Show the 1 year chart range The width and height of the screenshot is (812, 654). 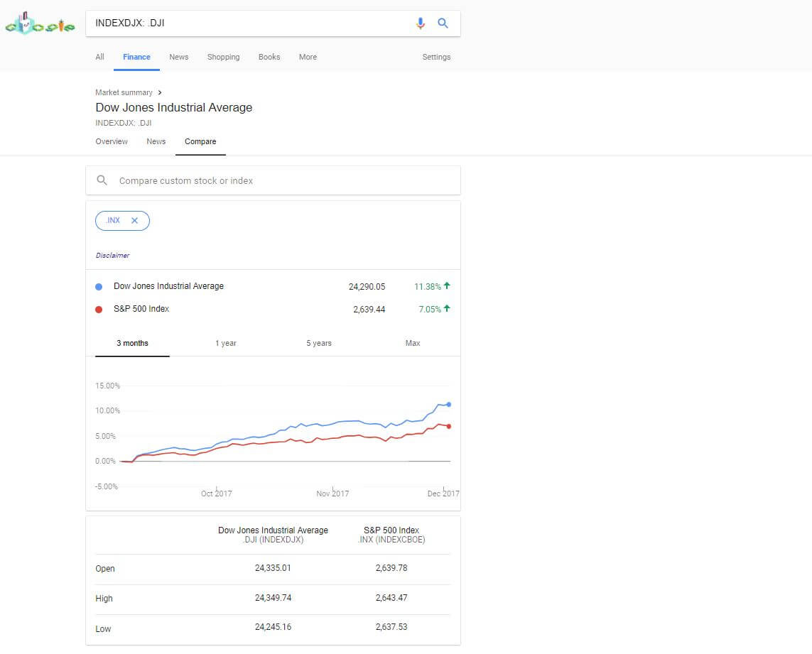point(226,343)
